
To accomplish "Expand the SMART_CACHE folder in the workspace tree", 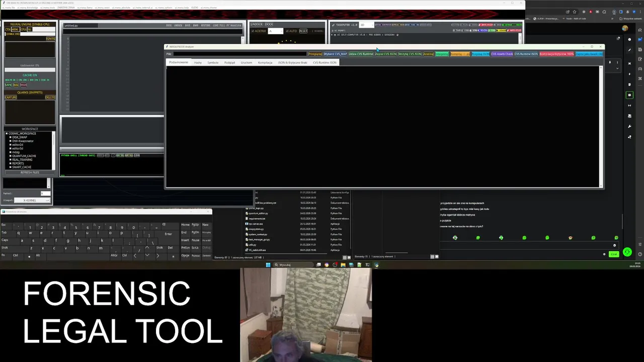I will tap(11, 167).
